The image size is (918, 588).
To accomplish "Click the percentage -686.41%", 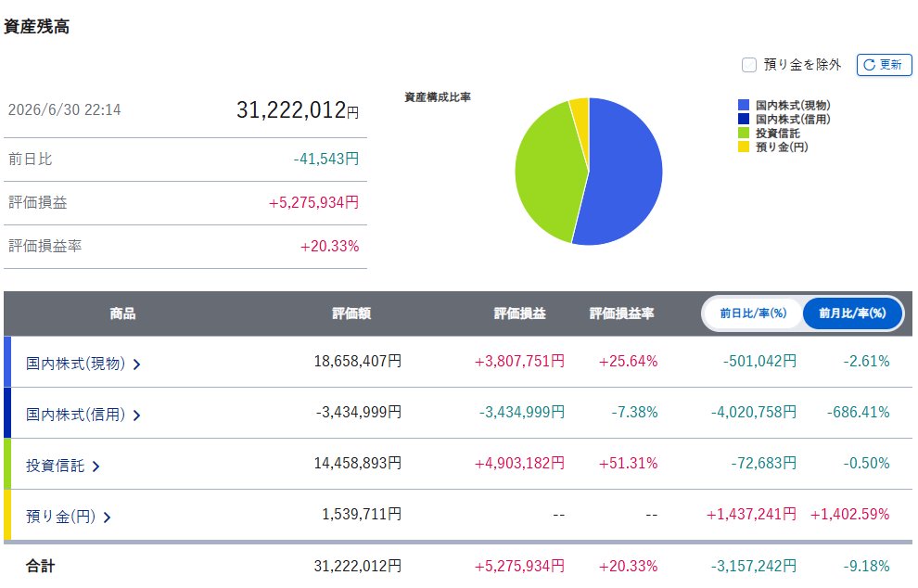I will click(859, 413).
